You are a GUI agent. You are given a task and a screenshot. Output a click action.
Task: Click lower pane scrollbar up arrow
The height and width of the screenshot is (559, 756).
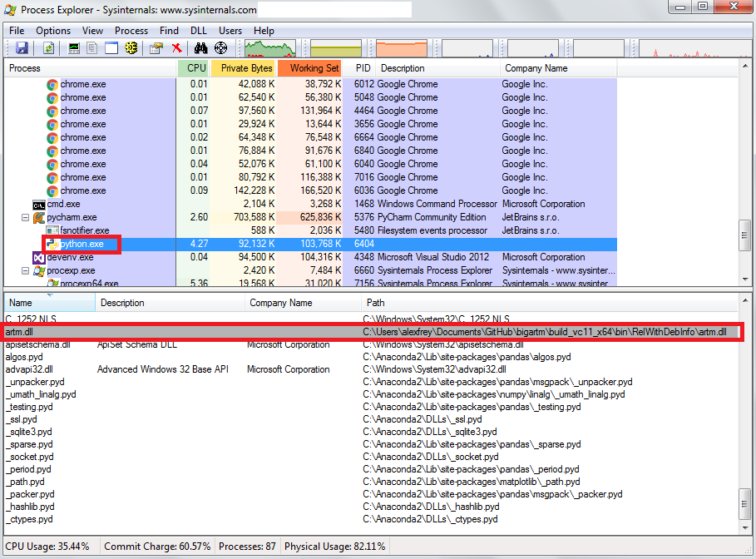point(745,300)
